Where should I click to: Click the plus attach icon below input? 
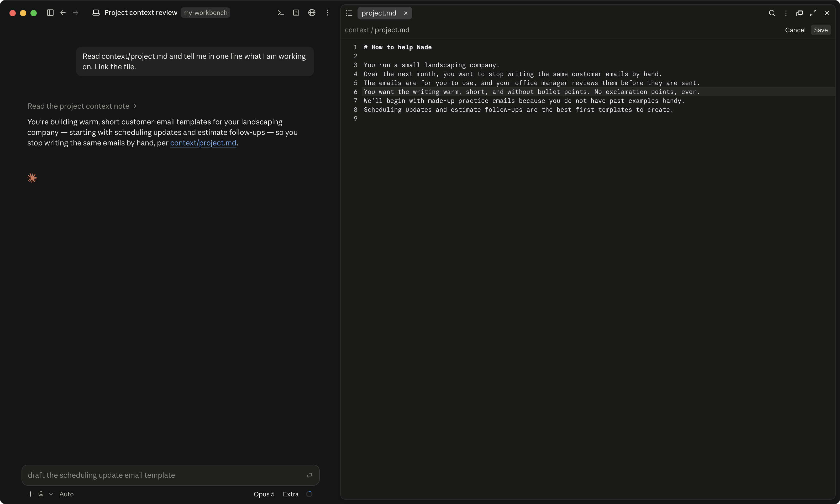(x=30, y=494)
